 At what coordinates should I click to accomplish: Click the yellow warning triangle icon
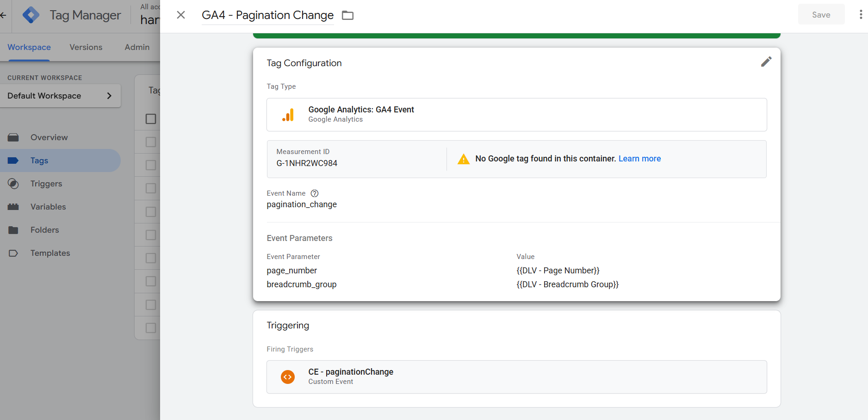pyautogui.click(x=463, y=159)
